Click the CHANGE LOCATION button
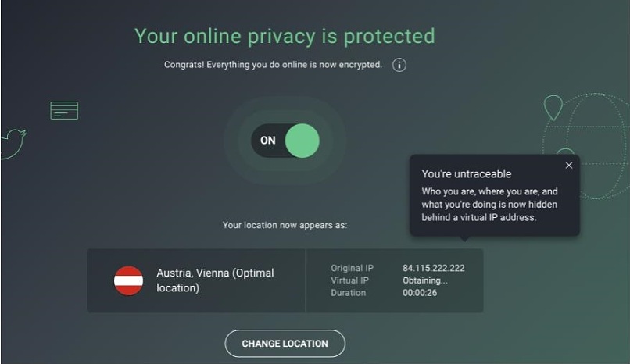The image size is (630, 364). click(x=285, y=344)
